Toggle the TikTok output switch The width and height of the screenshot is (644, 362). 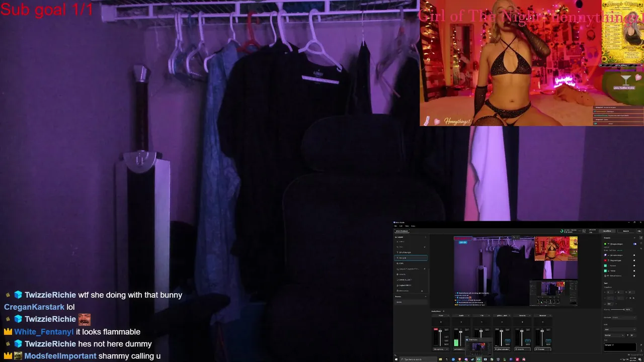(x=634, y=271)
